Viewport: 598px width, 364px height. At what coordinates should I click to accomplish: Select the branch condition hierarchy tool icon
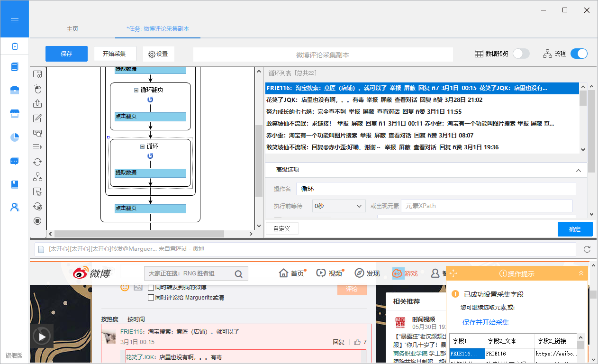pos(37,177)
